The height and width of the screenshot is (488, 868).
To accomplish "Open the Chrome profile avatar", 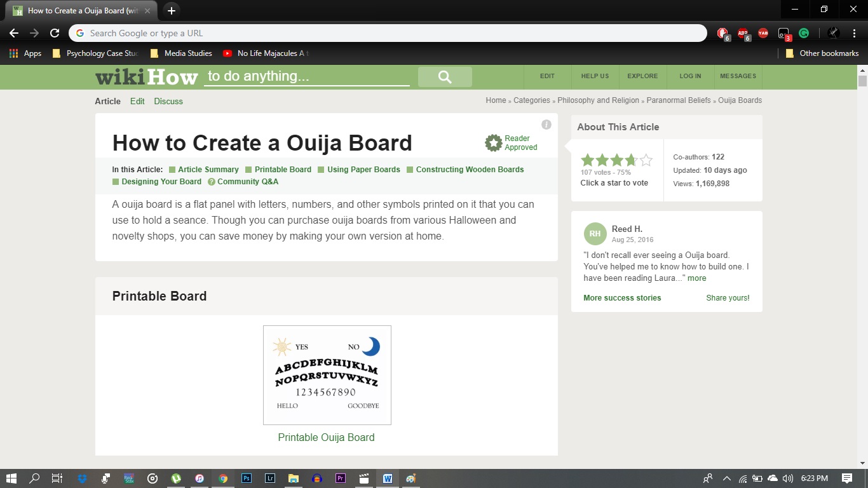I will [x=834, y=33].
